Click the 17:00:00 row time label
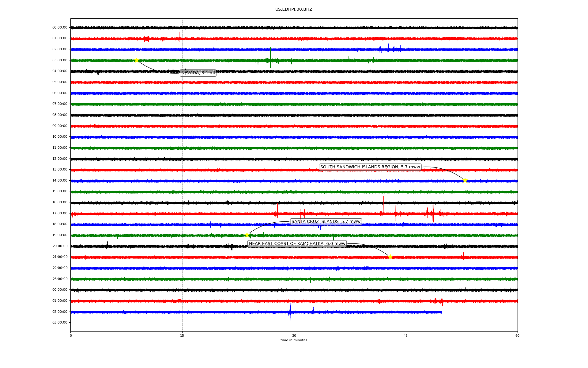Image resolution: width=588 pixels, height=368 pixels. [x=60, y=213]
